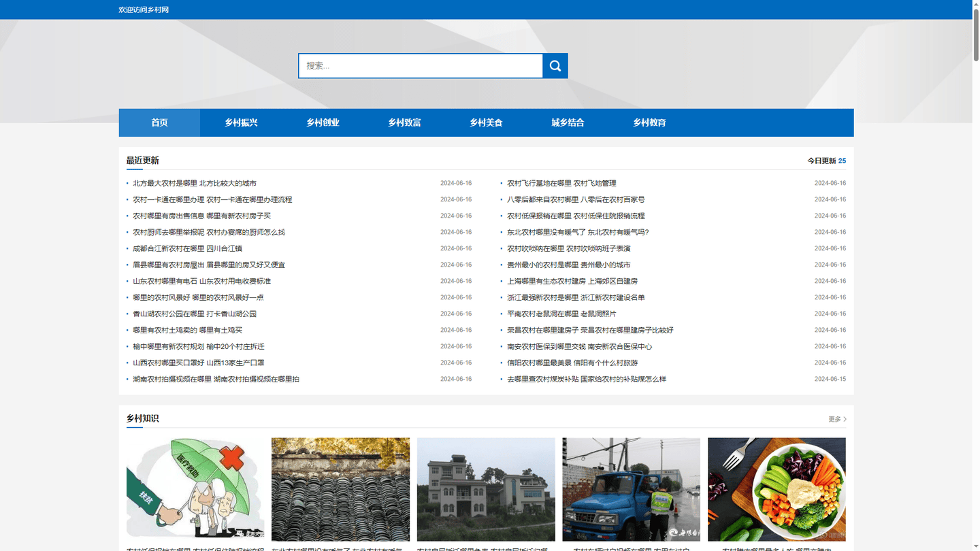
Task: Open 去哪里查农村煤炭补贴 article
Action: 587,379
